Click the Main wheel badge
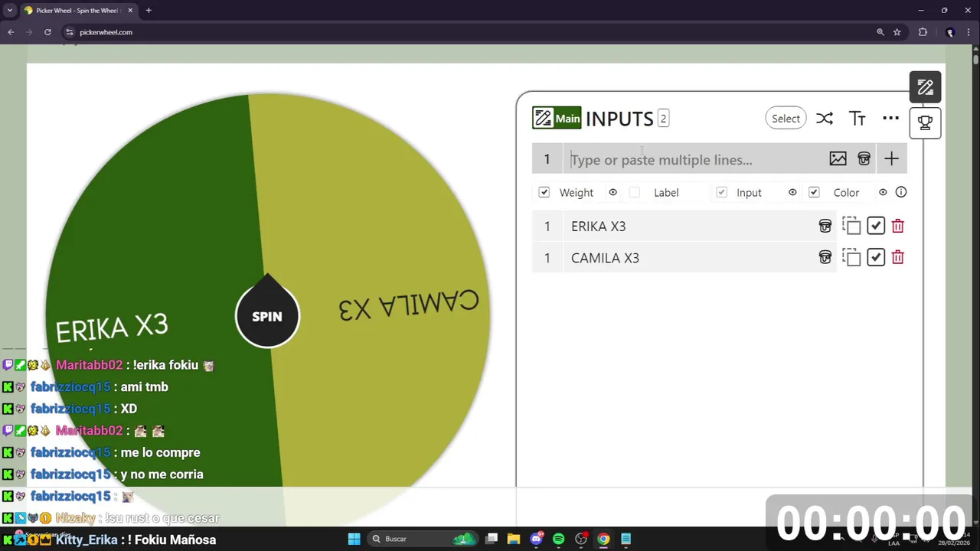 tap(557, 118)
